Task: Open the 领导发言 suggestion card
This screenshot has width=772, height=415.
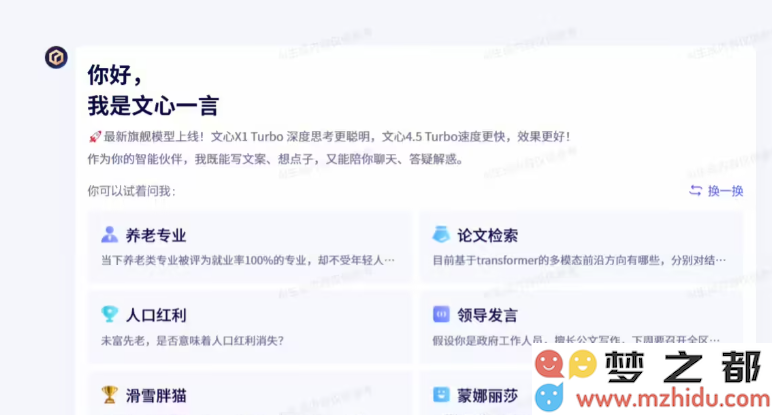Action: click(581, 327)
